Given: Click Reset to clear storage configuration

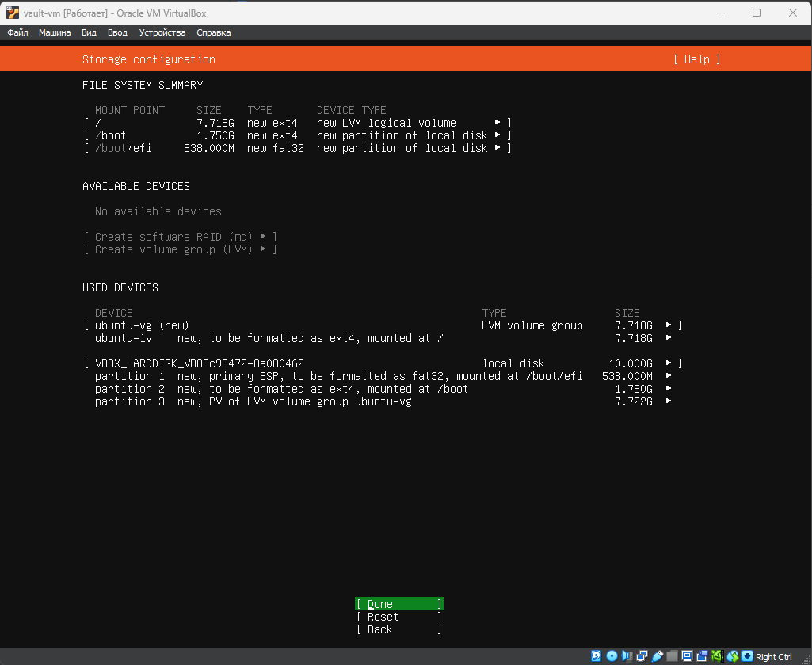Looking at the screenshot, I should click(x=398, y=617).
